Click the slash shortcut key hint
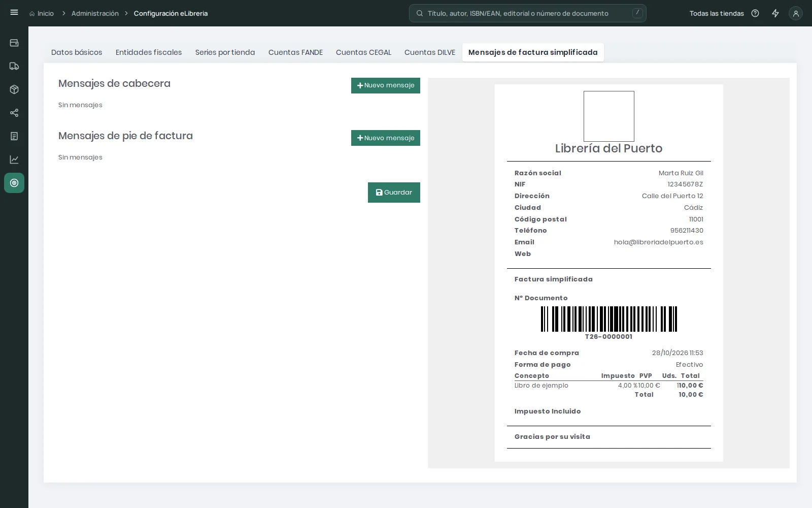Image resolution: width=812 pixels, height=508 pixels. point(637,13)
